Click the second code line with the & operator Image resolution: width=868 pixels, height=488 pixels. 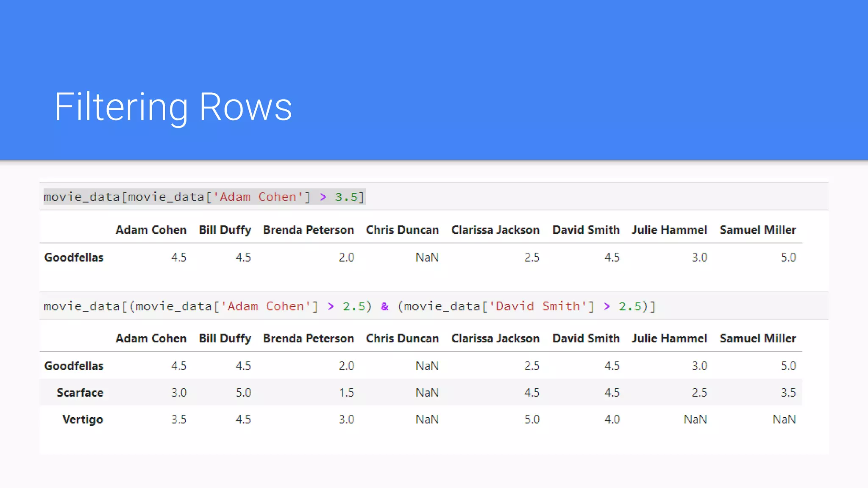coord(350,306)
